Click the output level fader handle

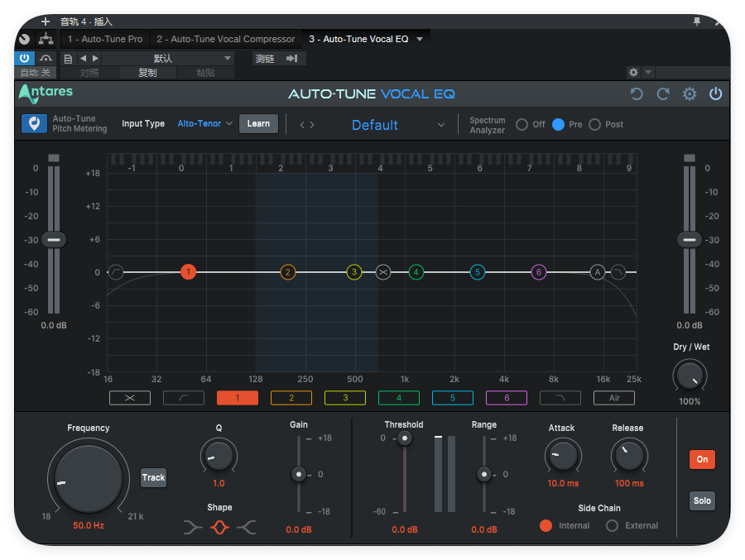click(x=690, y=239)
